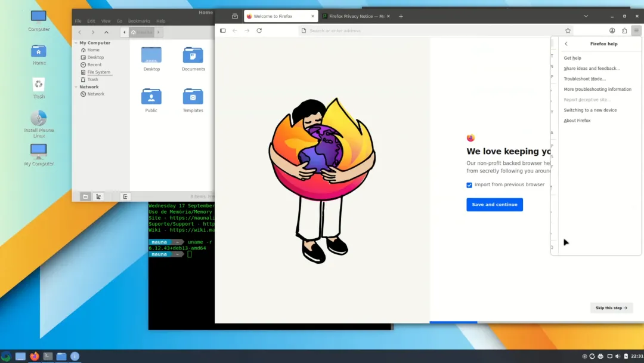This screenshot has height=363, width=644.
Task: Click the home path button in file manager
Action: coord(142,32)
